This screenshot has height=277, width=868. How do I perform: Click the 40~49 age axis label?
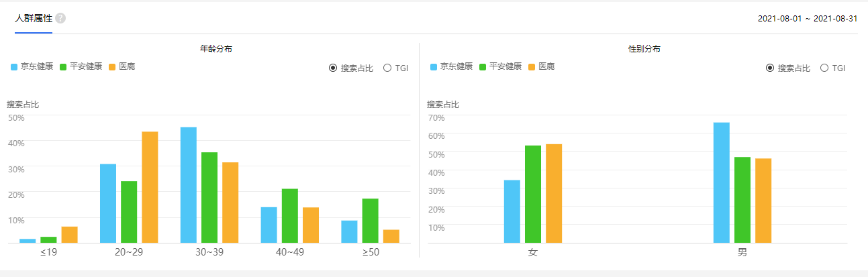click(x=289, y=252)
